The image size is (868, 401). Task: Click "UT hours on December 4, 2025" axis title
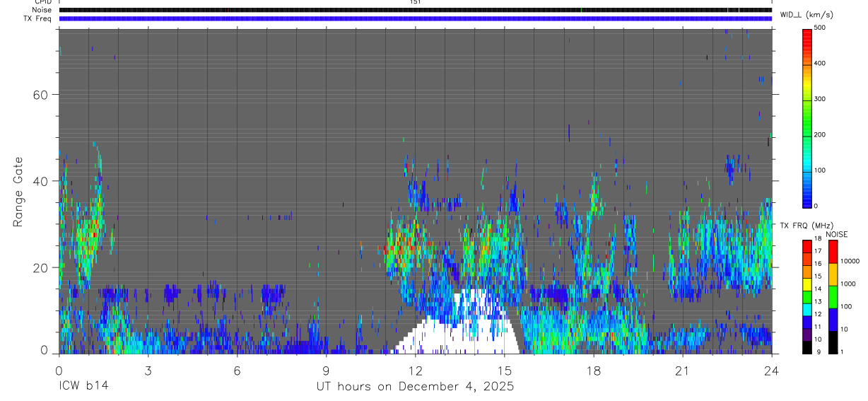pos(414,388)
